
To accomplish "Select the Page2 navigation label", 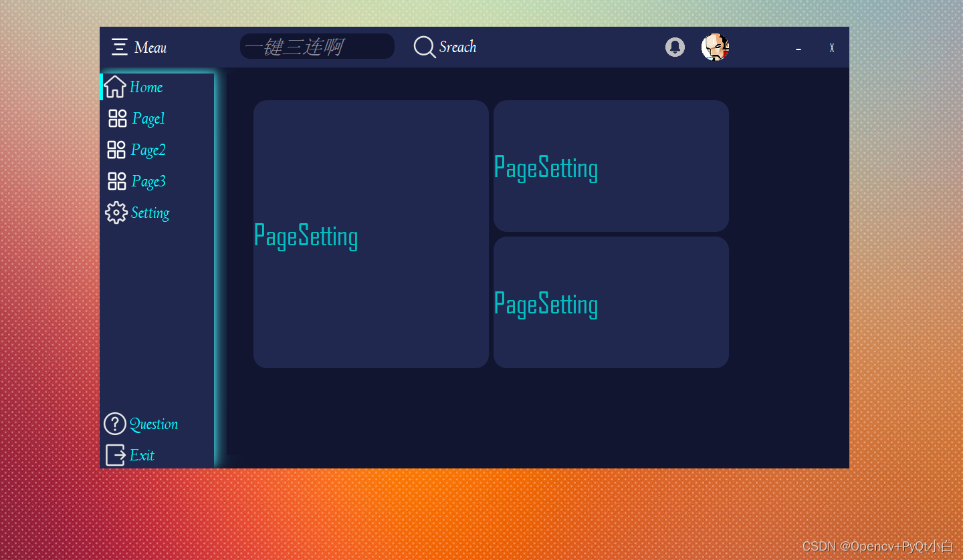I will (148, 150).
